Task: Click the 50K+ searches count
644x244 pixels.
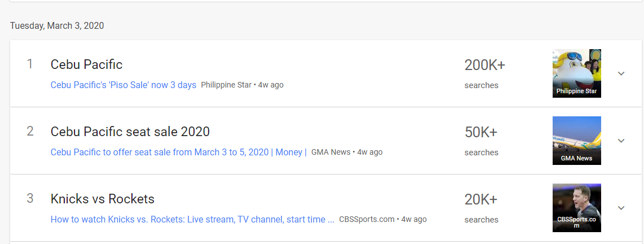Action: coord(480,133)
